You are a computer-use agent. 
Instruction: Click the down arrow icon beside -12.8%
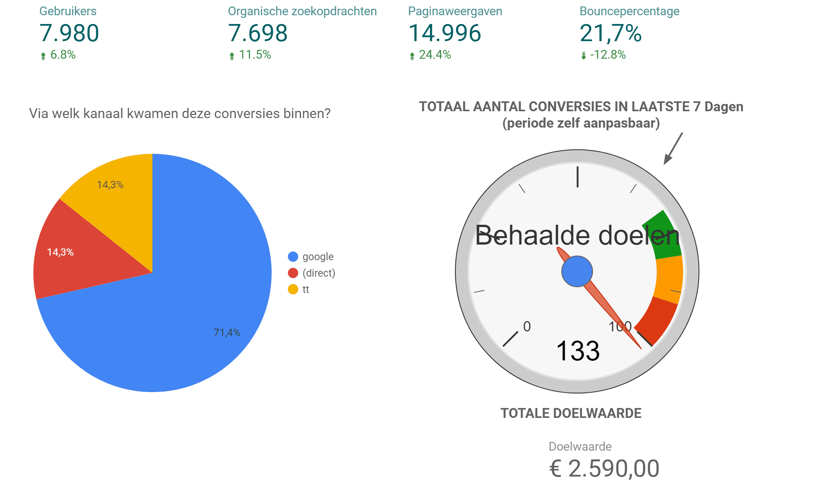584,56
